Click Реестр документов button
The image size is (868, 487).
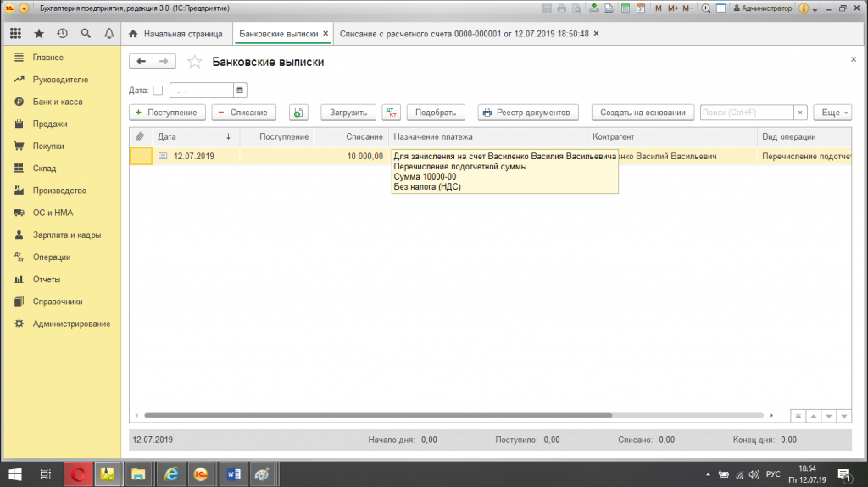click(x=528, y=113)
